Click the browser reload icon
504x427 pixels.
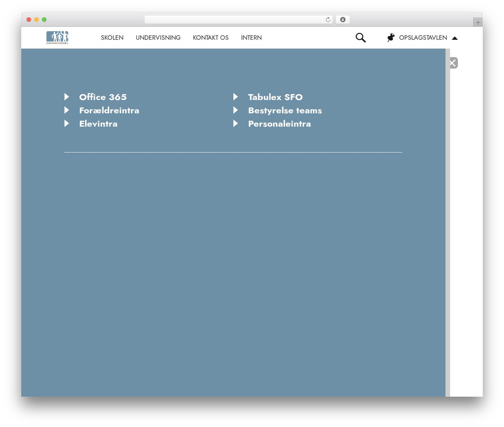328,20
